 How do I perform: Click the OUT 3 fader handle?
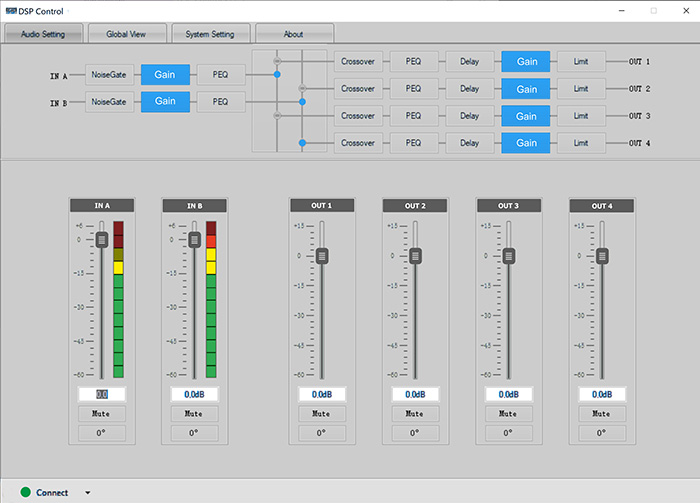[x=508, y=256]
